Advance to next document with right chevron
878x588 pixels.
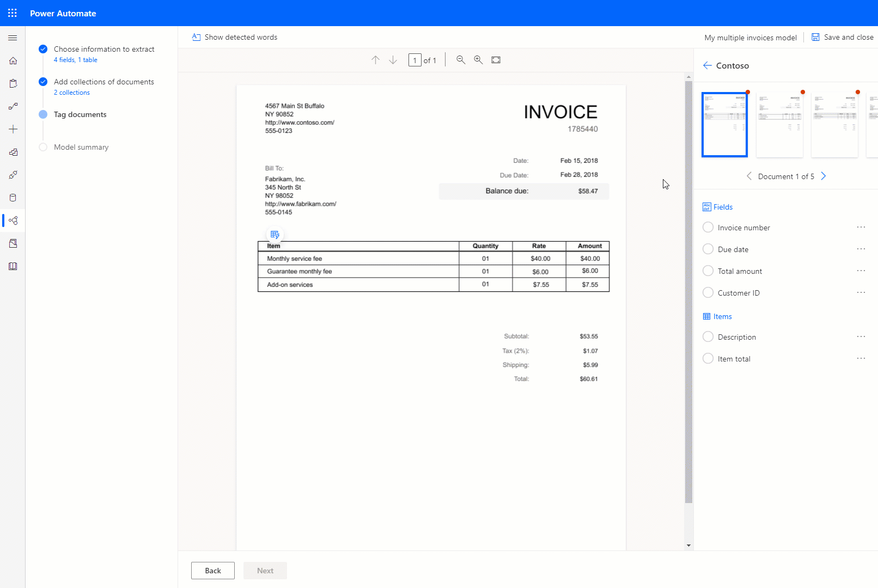pos(824,176)
